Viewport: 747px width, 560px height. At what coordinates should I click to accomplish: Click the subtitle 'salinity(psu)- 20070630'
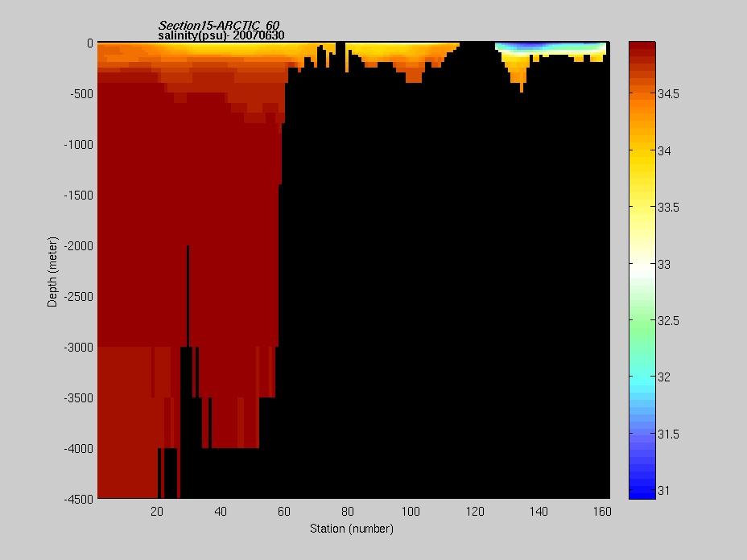tap(221, 35)
